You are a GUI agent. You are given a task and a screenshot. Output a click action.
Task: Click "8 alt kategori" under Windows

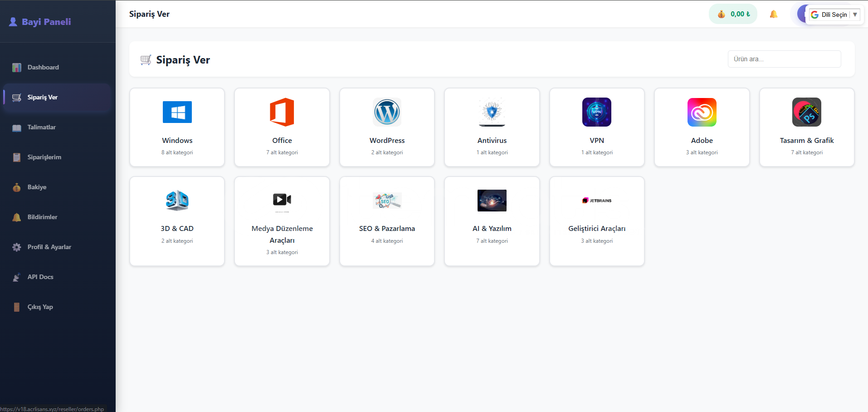177,152
